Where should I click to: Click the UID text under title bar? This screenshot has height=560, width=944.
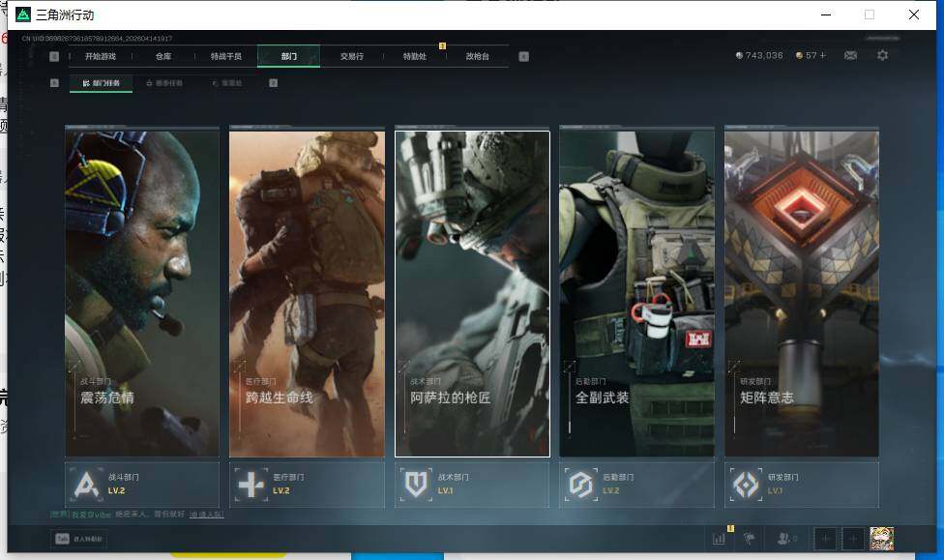(x=97, y=39)
